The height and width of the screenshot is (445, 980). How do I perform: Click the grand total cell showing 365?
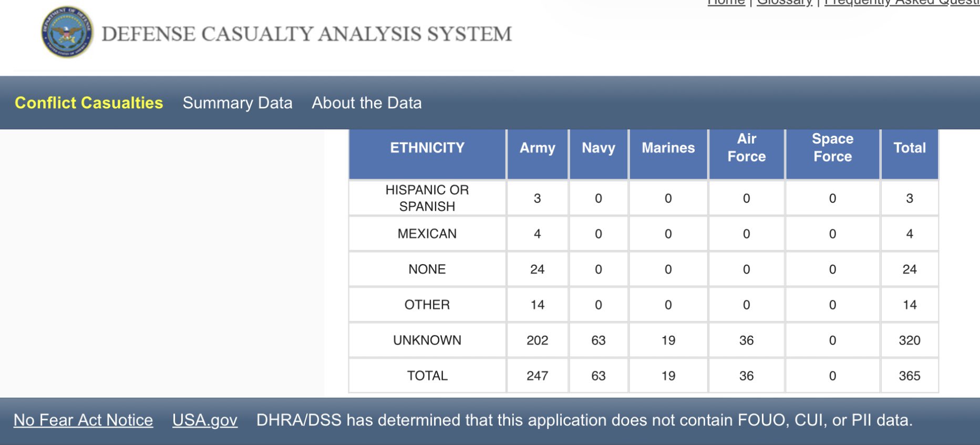coord(910,376)
